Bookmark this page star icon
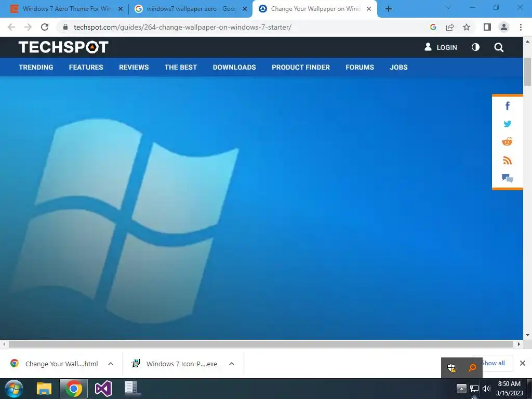 [467, 27]
